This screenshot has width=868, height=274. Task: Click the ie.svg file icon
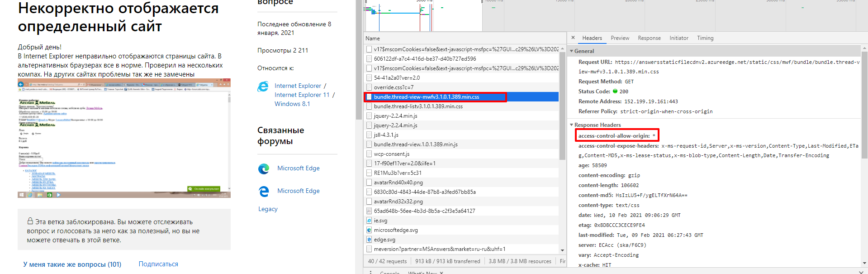[x=369, y=221]
